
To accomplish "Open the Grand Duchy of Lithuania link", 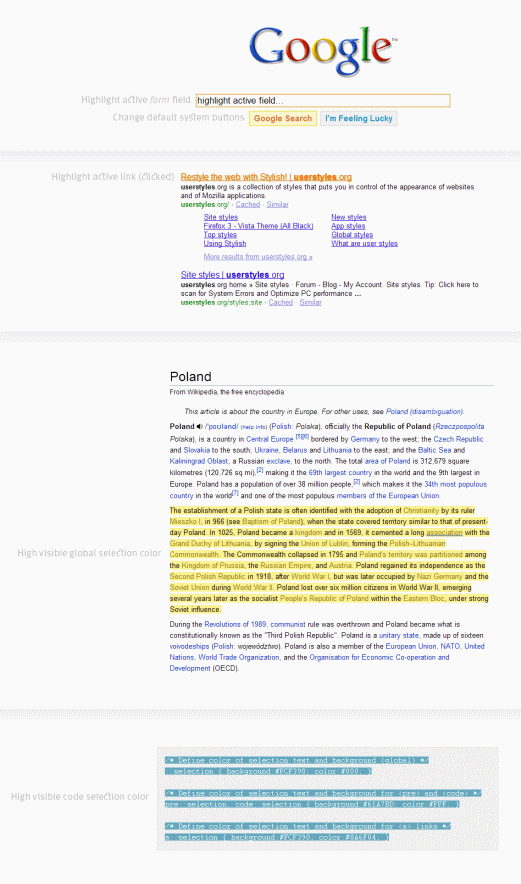I will click(x=210, y=544).
